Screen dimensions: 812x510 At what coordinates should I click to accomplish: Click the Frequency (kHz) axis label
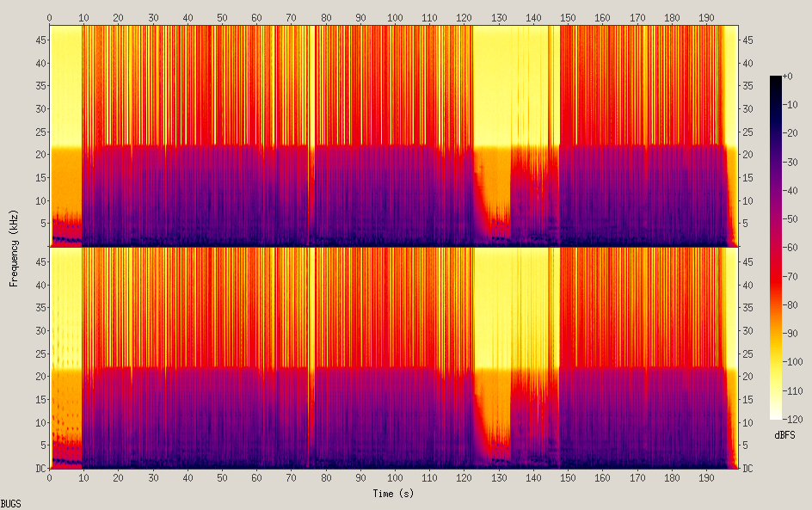tap(14, 247)
